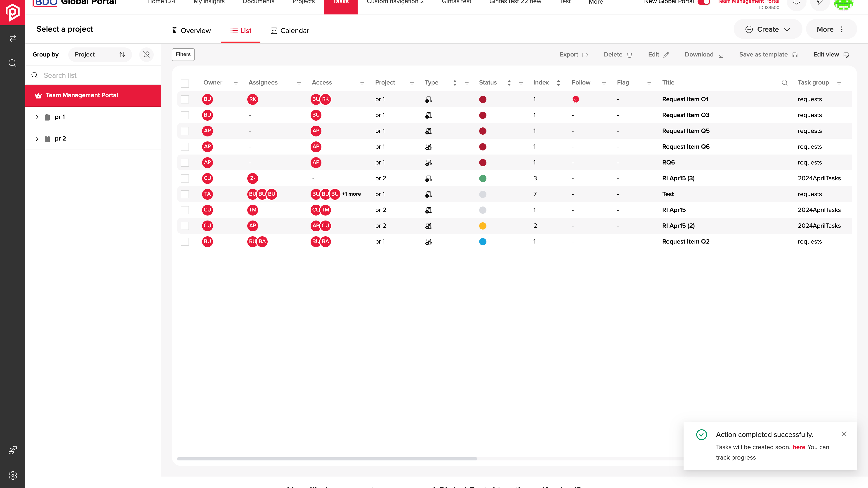Select the Request Item Q5 row checkbox
This screenshot has height=488, width=868.
(185, 131)
